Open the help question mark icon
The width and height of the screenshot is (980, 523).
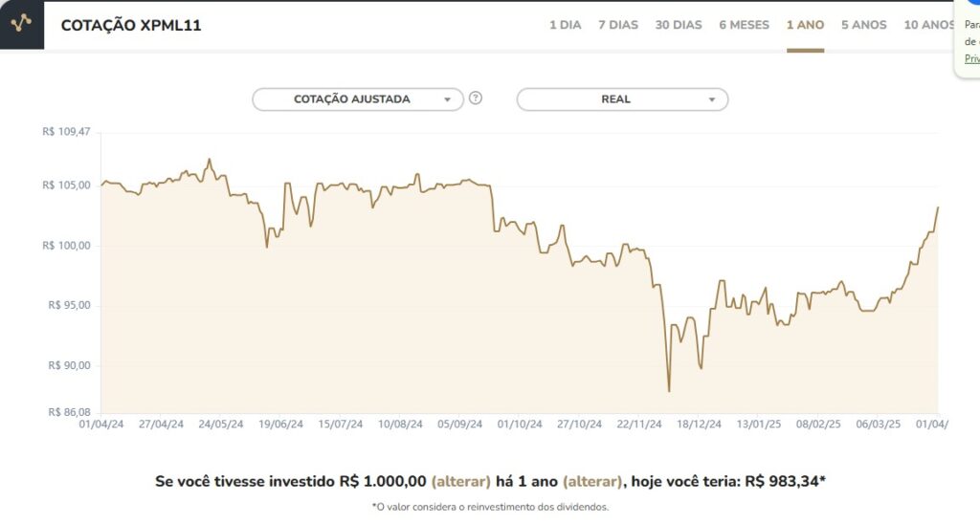(x=476, y=98)
